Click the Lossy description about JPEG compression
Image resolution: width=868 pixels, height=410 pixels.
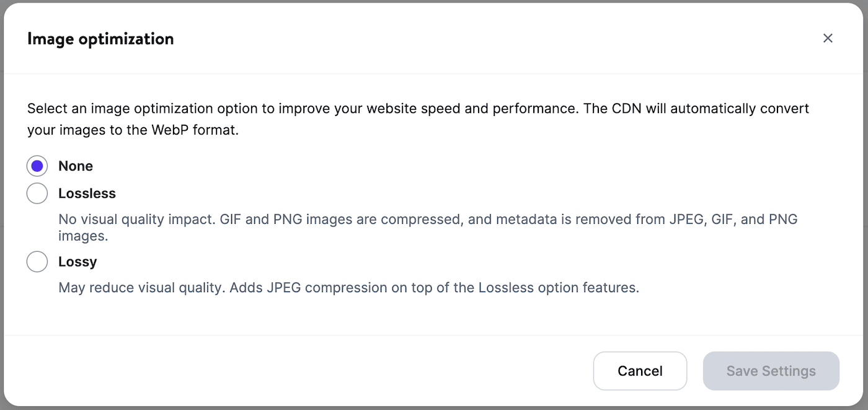coord(348,288)
